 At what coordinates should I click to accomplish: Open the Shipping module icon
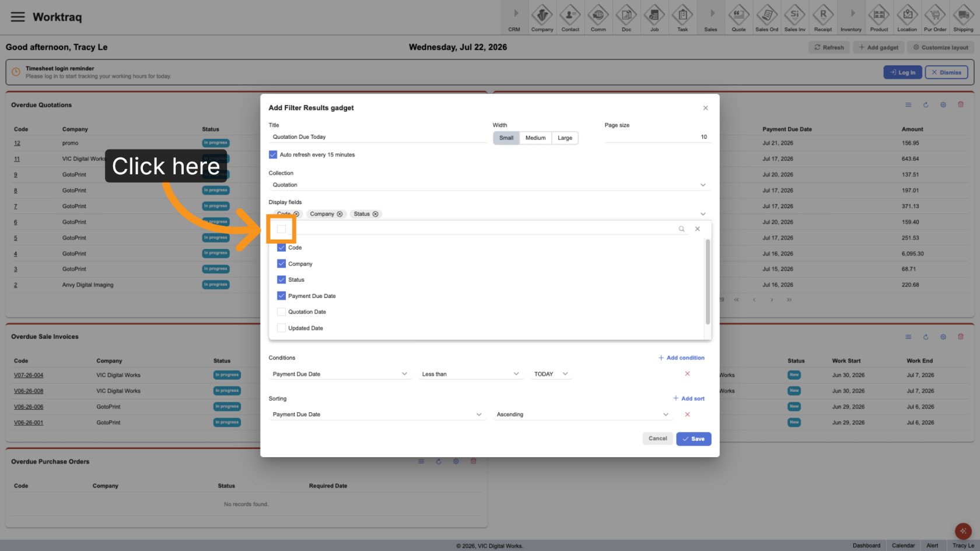(x=963, y=18)
